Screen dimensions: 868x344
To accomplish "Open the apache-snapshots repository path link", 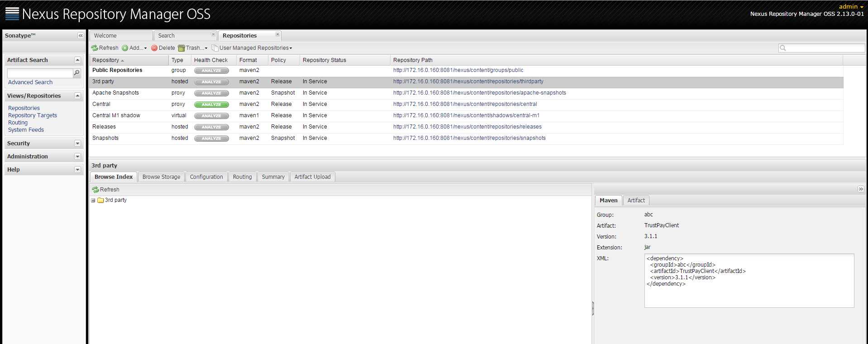I will [x=480, y=93].
